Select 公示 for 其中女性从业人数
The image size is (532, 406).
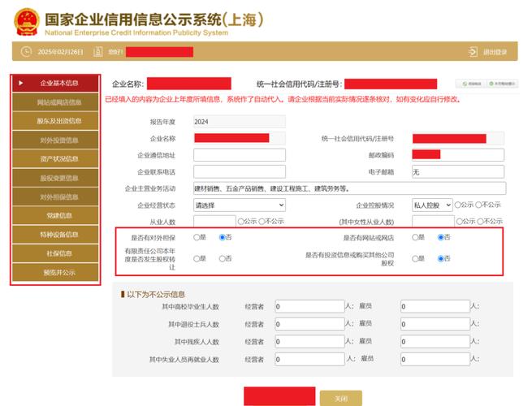click(460, 222)
